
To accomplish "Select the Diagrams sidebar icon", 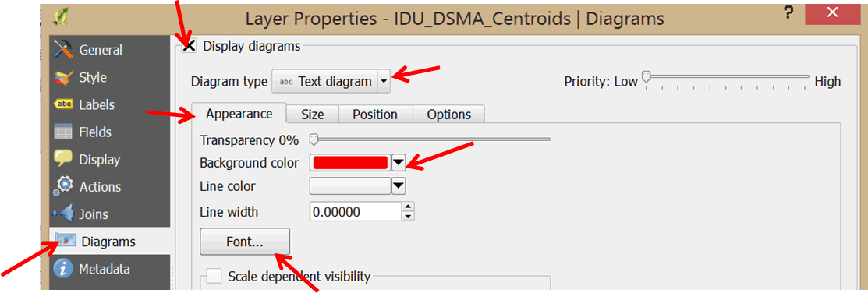I will pyautogui.click(x=66, y=241).
